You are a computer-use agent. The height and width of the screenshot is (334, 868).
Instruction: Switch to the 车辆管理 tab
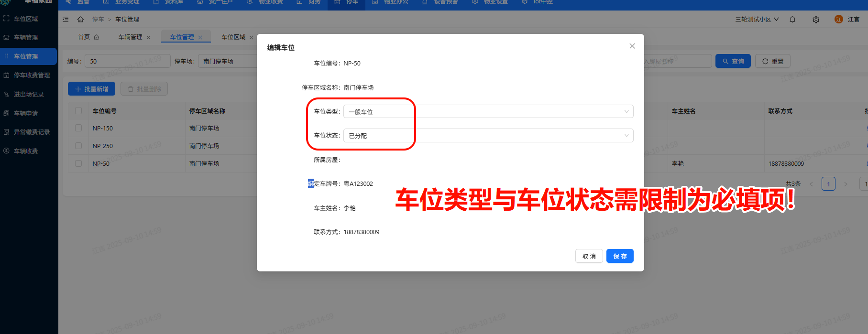point(130,37)
